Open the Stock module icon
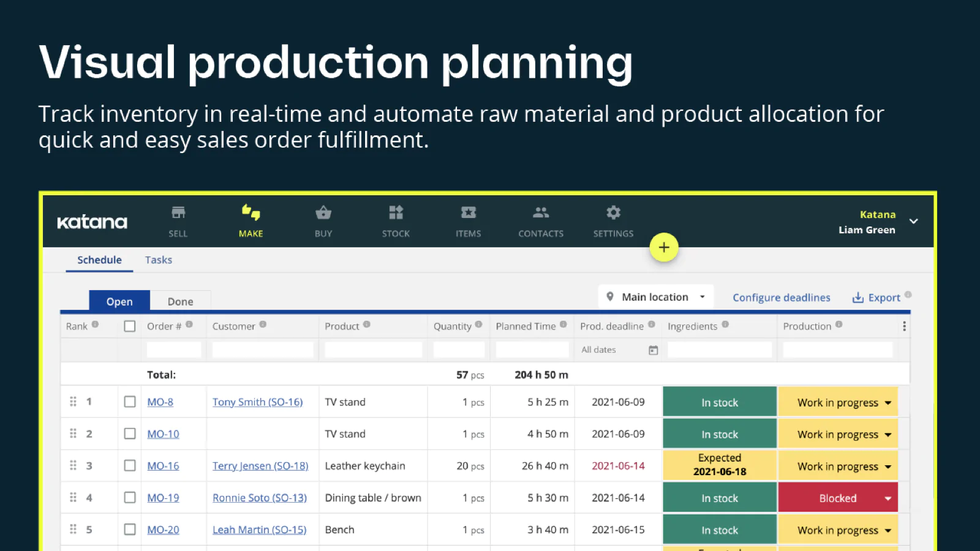This screenshot has height=551, width=980. 396,213
